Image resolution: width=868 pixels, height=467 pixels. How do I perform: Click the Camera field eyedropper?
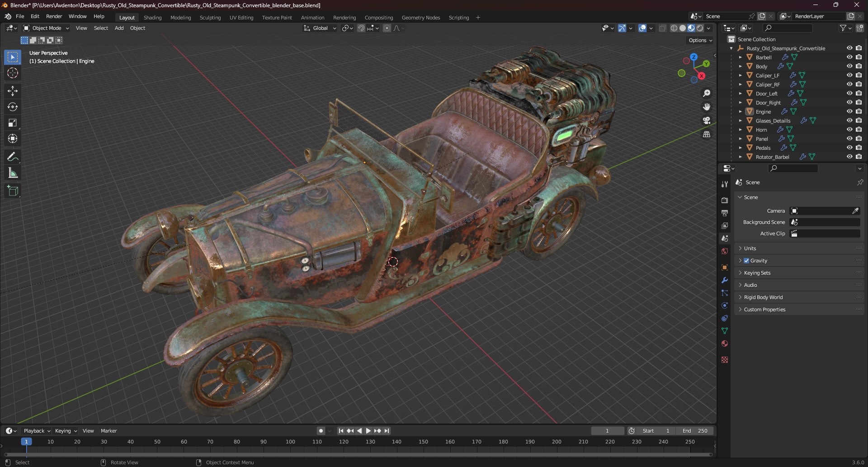coord(855,211)
